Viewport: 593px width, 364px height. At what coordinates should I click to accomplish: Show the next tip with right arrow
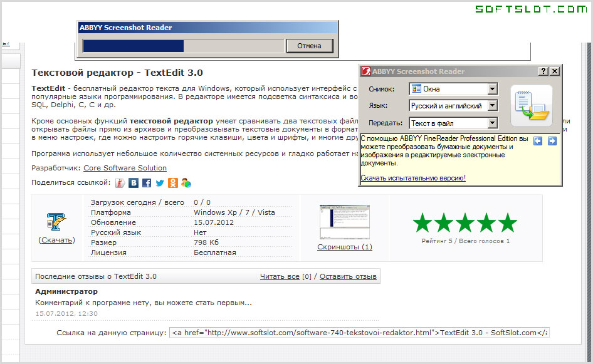click(x=552, y=141)
